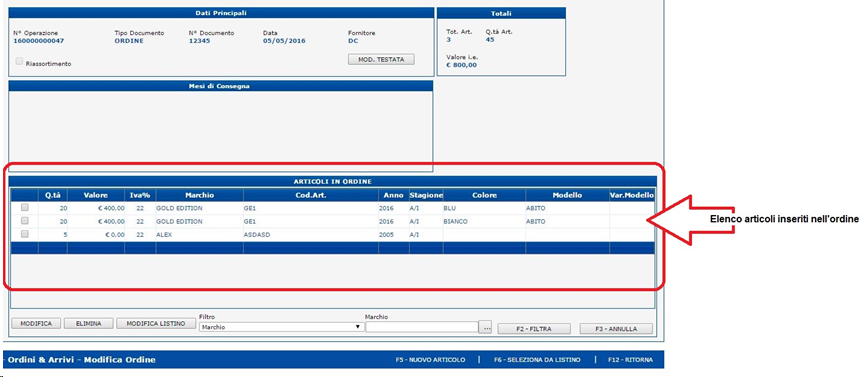Click document number 12345
861x377 pixels.
point(199,41)
